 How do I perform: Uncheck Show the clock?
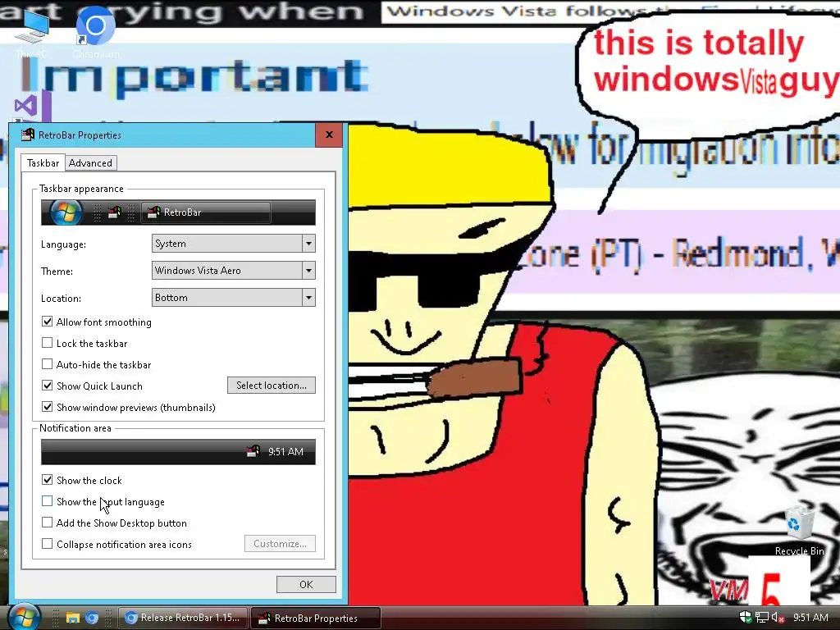47,480
